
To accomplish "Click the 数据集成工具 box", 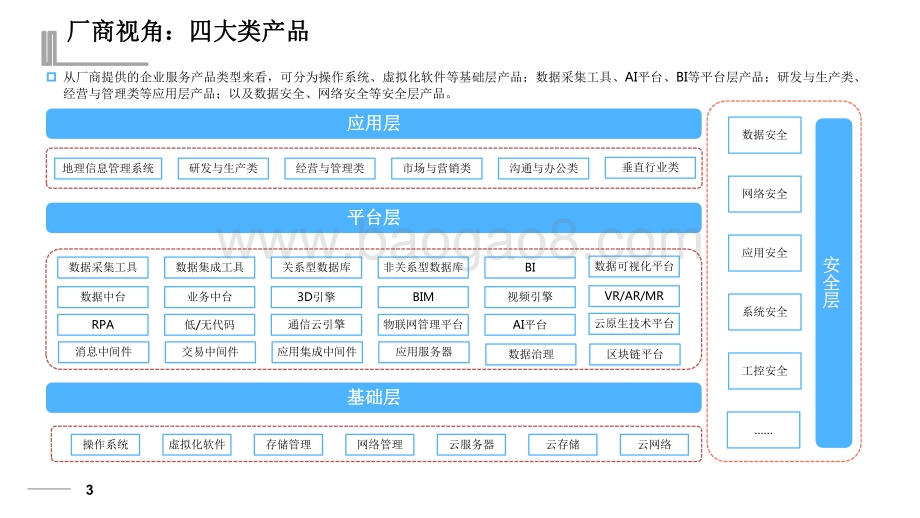I will 209,268.
